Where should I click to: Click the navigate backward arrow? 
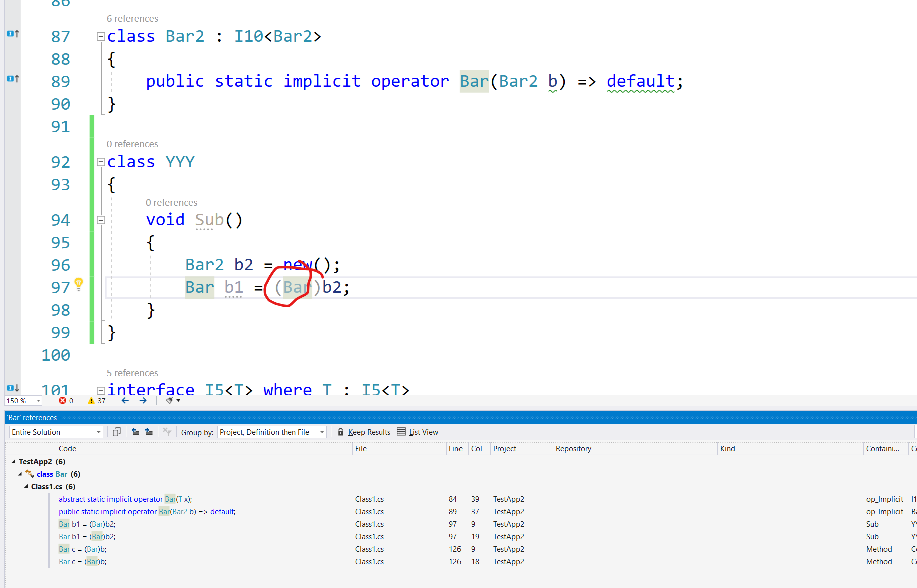coord(125,400)
